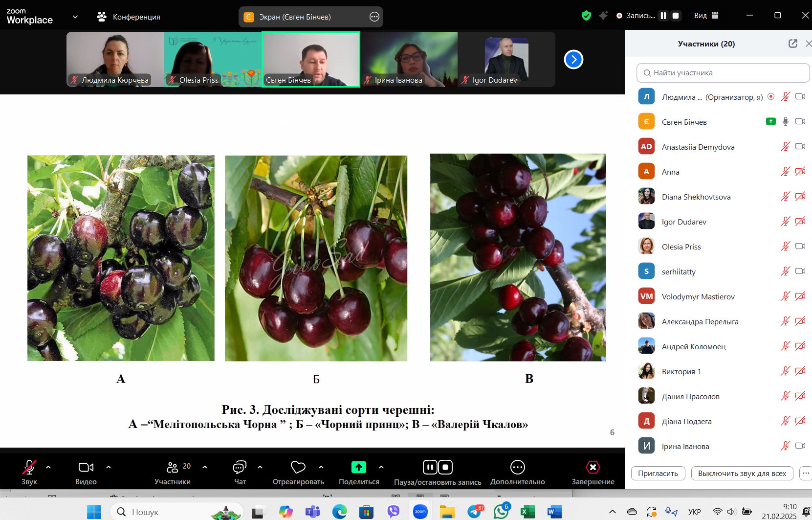
Task: Open the View menu
Action: [706, 16]
